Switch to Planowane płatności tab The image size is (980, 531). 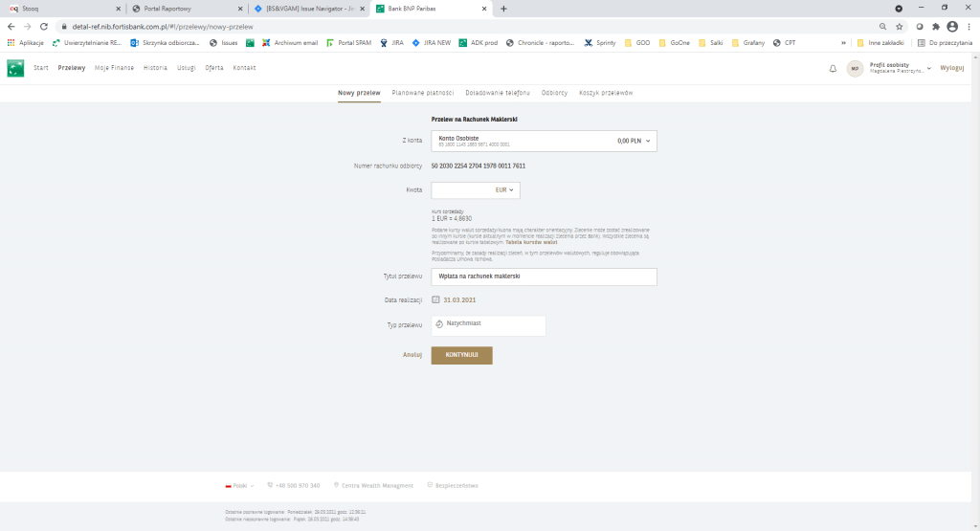click(x=422, y=93)
